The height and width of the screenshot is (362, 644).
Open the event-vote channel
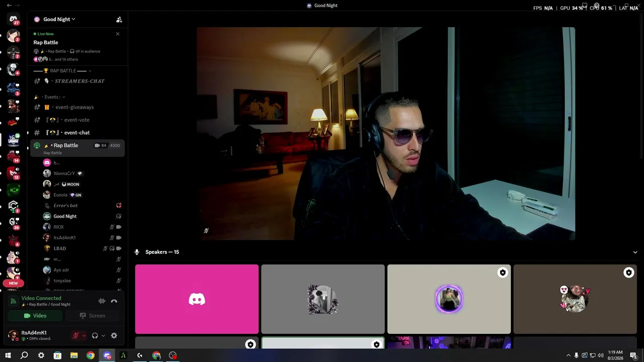coord(76,120)
